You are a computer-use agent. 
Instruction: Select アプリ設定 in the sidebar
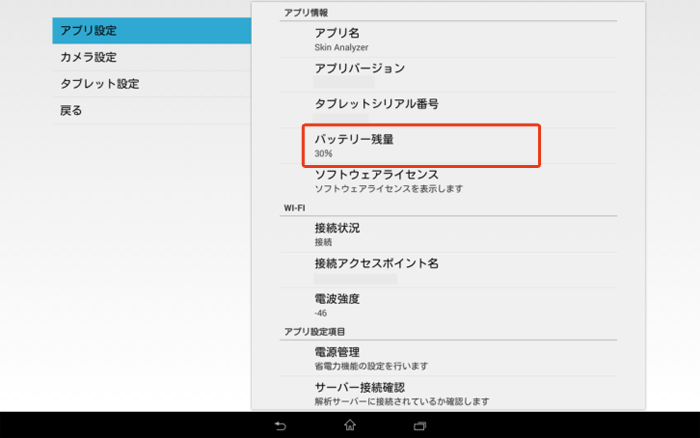[x=150, y=31]
